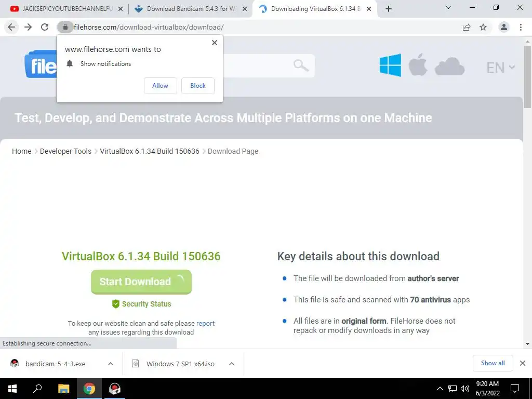Image resolution: width=532 pixels, height=399 pixels.
Task: Click the Key details about this download heading
Action: [358, 256]
